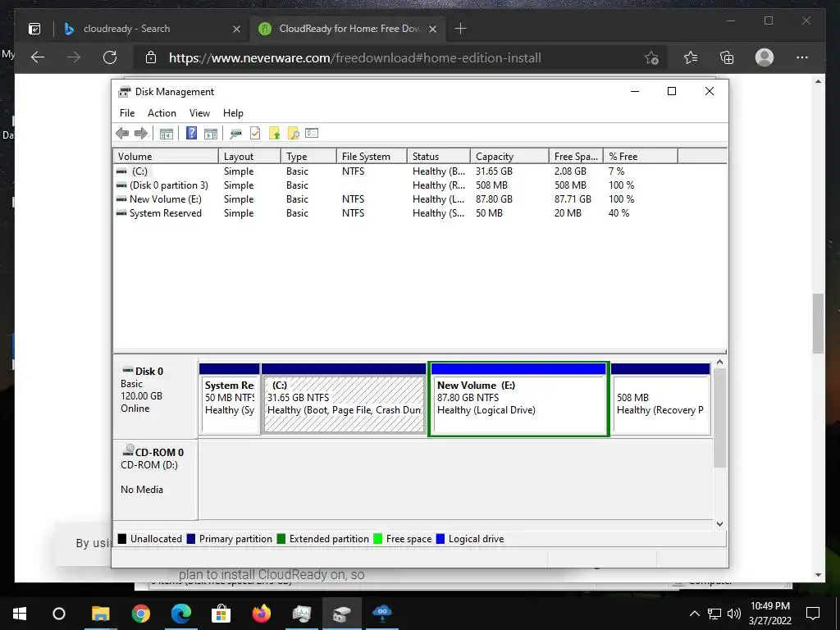Open the volume speaker tray icon

coord(734,614)
